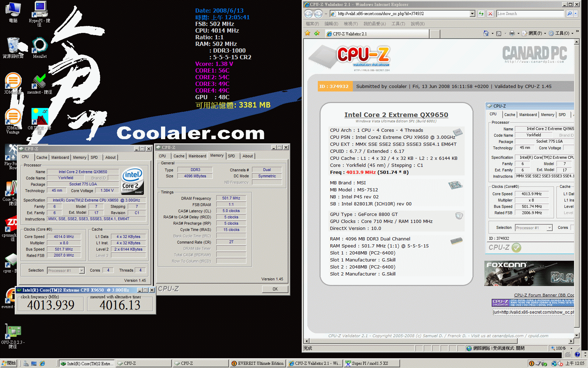Viewport: 588px width, 368px height.
Task: Open the zoom level 100% dropdown
Action: coord(571,348)
